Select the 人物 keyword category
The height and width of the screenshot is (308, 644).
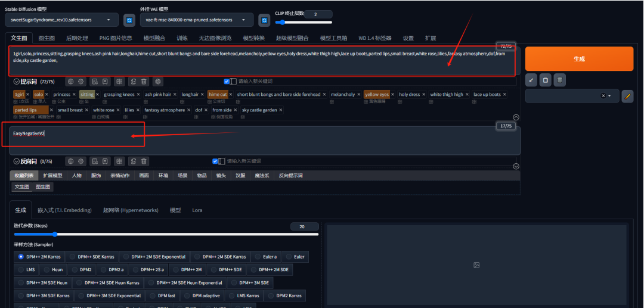pos(76,176)
